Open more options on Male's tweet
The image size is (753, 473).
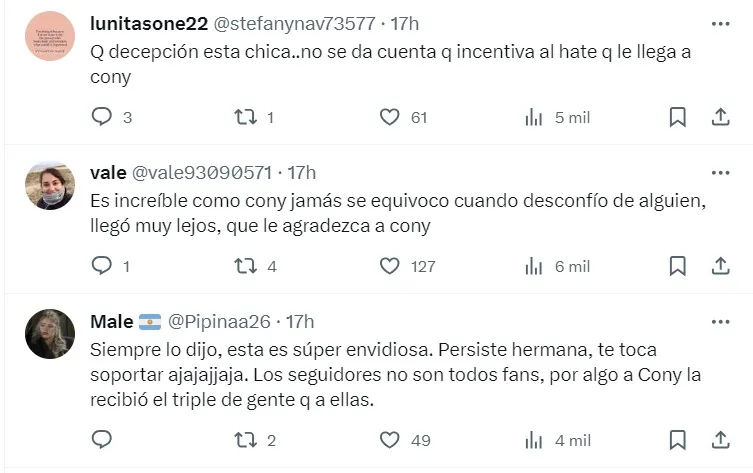click(720, 321)
